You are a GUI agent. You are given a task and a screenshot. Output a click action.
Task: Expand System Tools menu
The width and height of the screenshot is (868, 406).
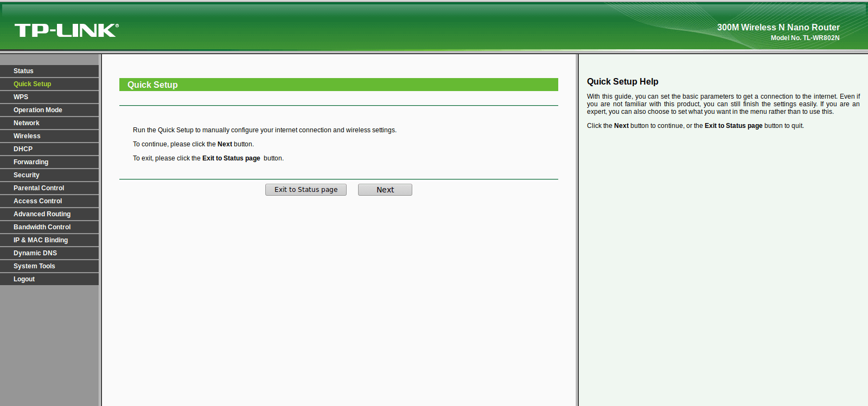pyautogui.click(x=49, y=266)
